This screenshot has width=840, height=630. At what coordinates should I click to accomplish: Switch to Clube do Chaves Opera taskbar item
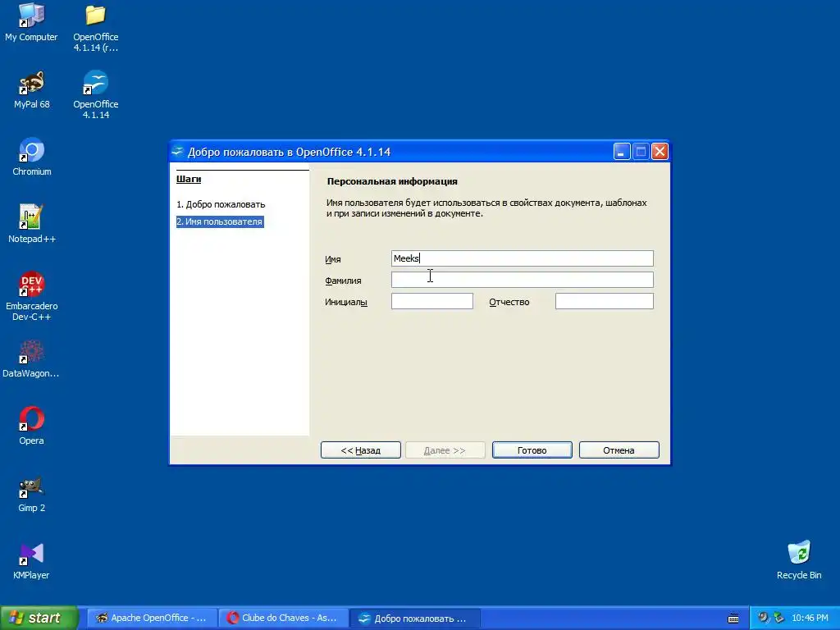283,618
